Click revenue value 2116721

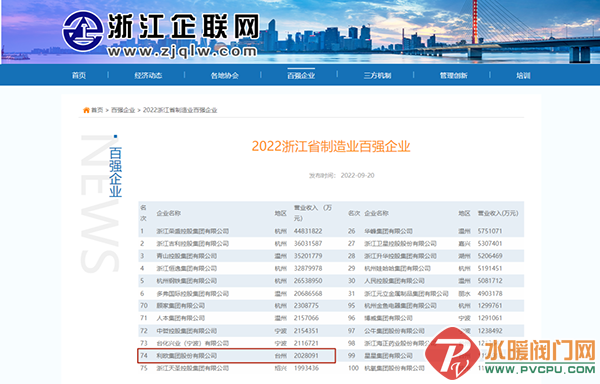(x=306, y=343)
